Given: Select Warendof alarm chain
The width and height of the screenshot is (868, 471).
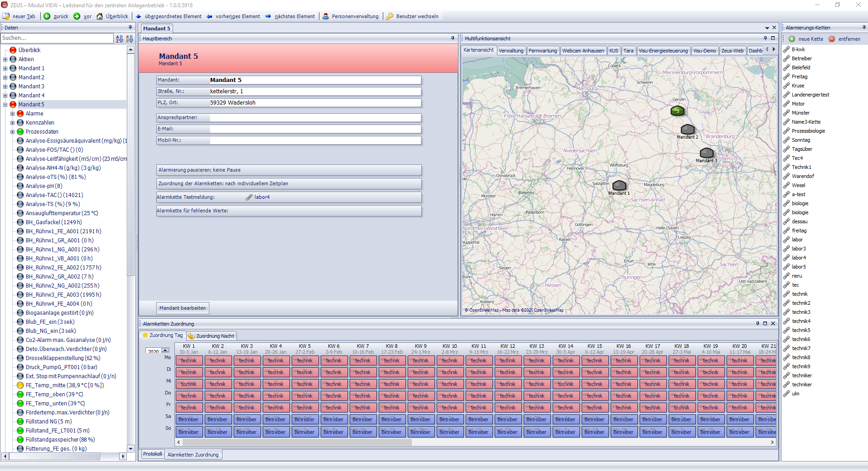Looking at the screenshot, I should tap(803, 176).
